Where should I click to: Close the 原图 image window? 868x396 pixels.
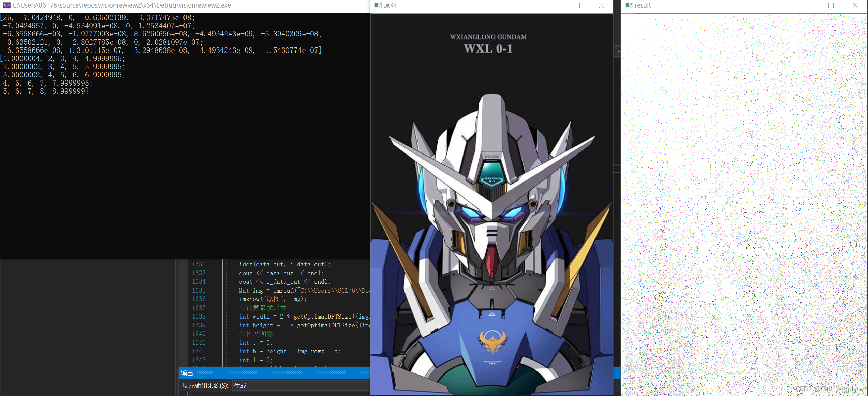pos(601,5)
